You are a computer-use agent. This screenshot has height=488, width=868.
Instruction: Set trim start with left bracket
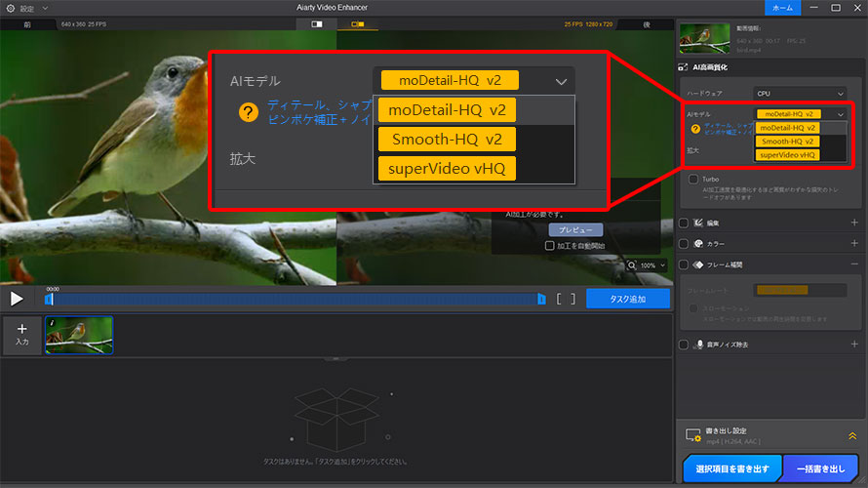(559, 299)
